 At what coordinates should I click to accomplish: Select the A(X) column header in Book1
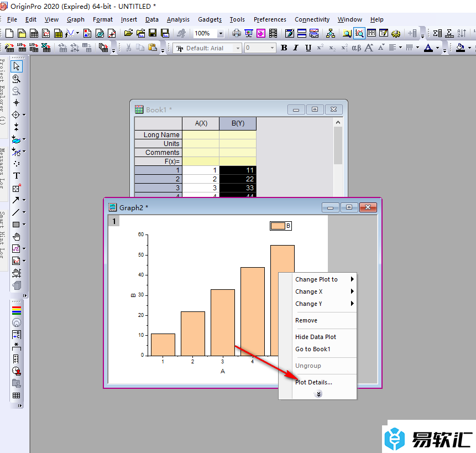201,123
